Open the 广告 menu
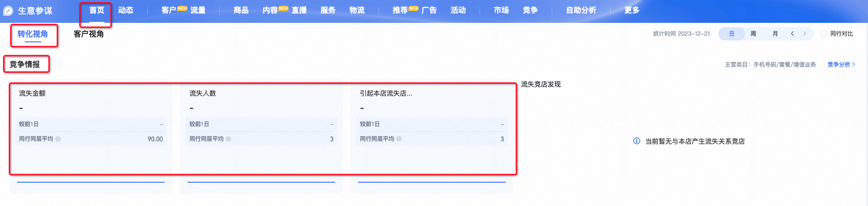The width and height of the screenshot is (868, 206). click(x=429, y=10)
